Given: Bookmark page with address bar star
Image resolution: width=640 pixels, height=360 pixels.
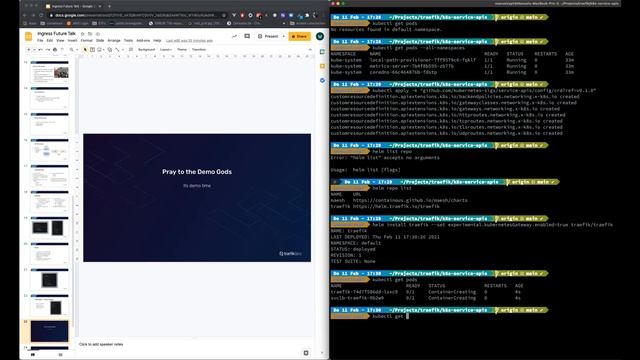Looking at the screenshot, I should point(224,15).
